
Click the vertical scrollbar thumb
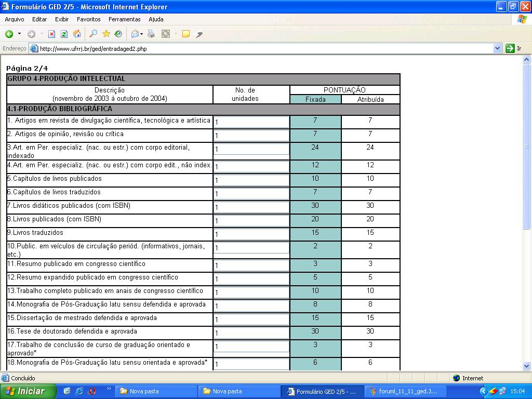(526, 147)
